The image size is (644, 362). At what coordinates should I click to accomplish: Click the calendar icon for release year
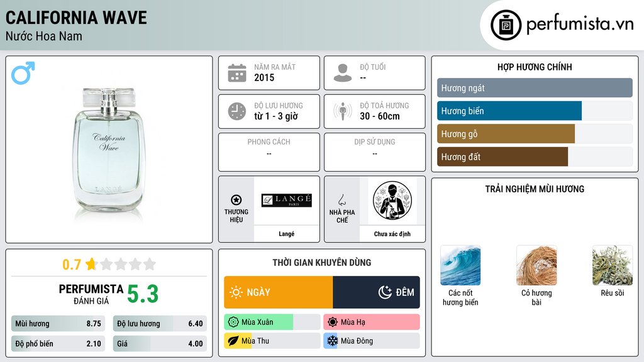237,73
